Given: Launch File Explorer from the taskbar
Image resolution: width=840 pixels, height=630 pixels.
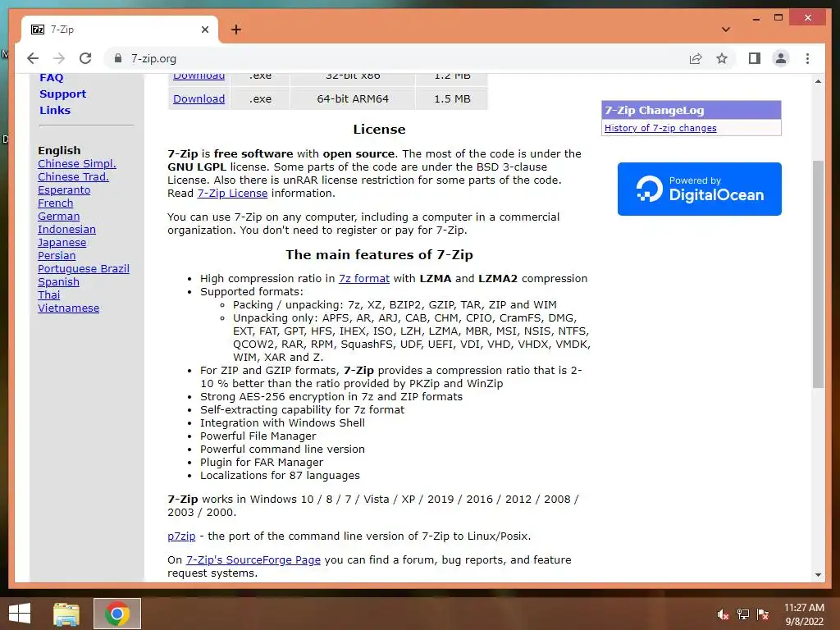Looking at the screenshot, I should tap(66, 614).
